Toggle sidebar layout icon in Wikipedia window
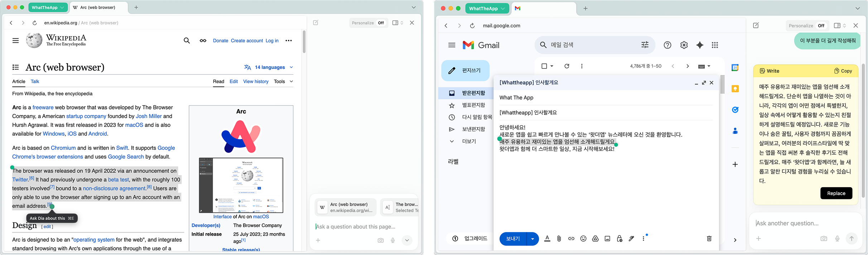 (x=395, y=23)
